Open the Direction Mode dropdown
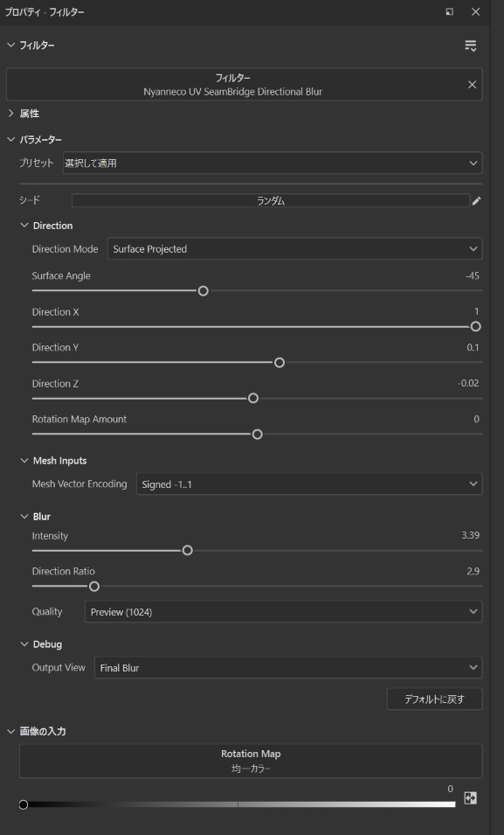Image resolution: width=504 pixels, height=835 pixels. [x=295, y=248]
